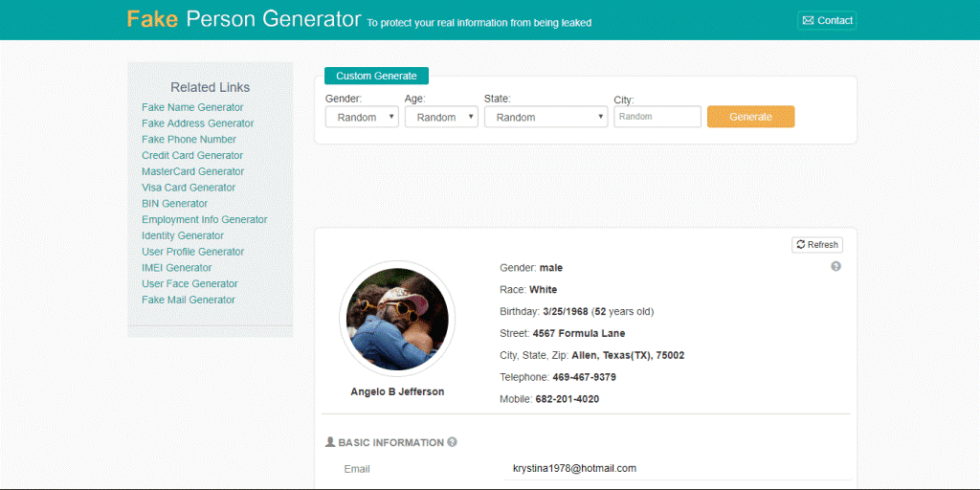This screenshot has height=490, width=980.
Task: Click the email krystina1978@hotmail.com field
Action: coord(679,468)
